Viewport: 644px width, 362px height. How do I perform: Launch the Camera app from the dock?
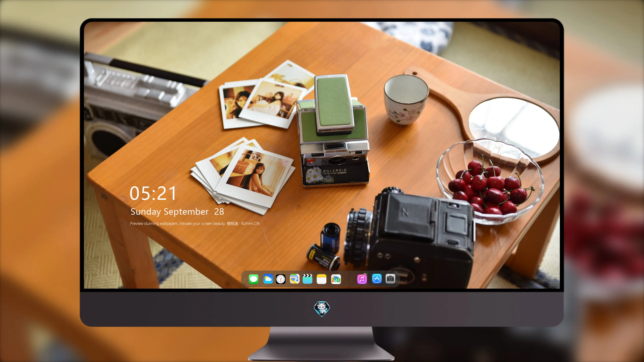coord(390,279)
